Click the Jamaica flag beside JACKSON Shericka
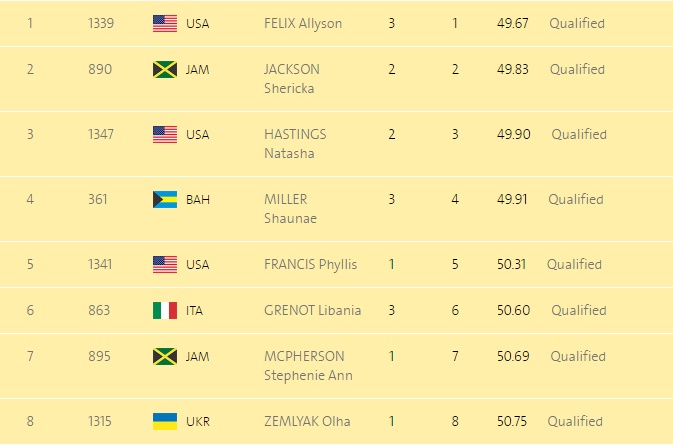Screen dimensions: 673x445 pos(165,69)
